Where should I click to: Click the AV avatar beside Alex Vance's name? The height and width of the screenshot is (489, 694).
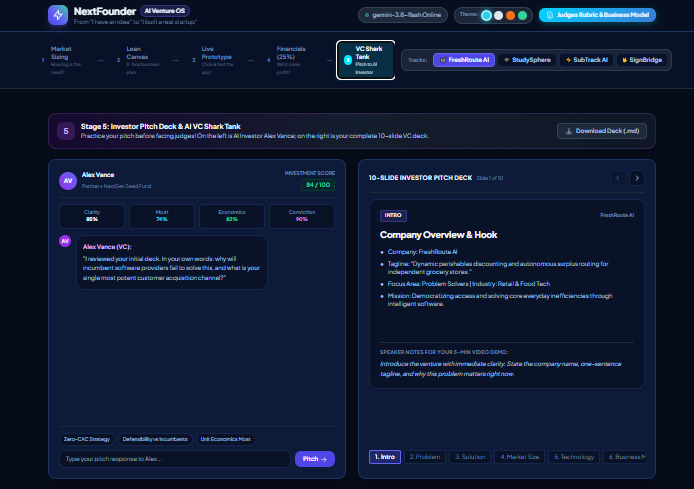(68, 181)
